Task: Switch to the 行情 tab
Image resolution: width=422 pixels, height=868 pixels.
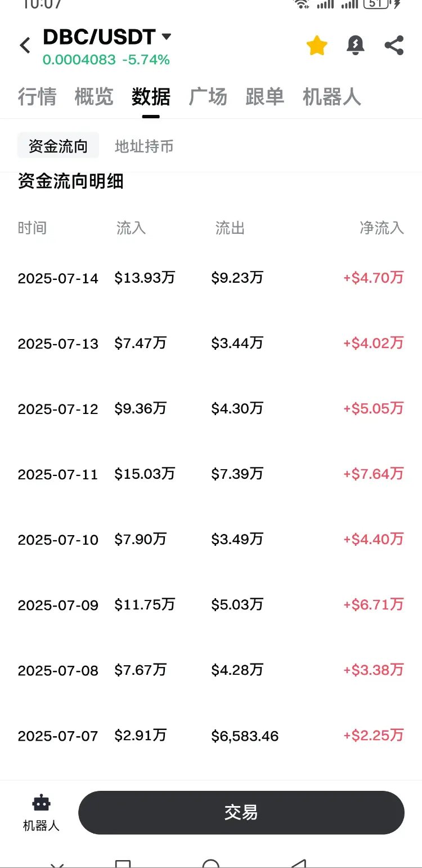Action: (x=37, y=97)
